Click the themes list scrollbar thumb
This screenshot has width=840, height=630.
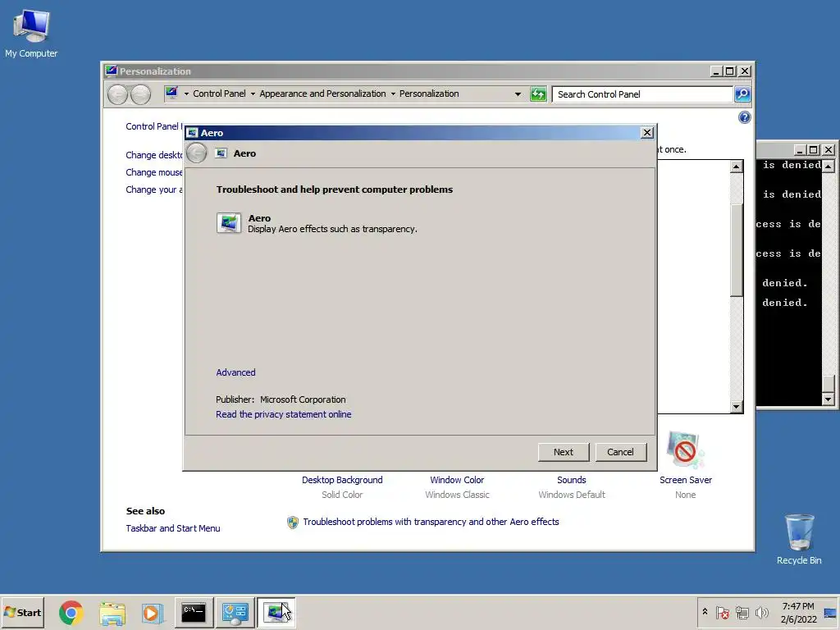point(737,250)
